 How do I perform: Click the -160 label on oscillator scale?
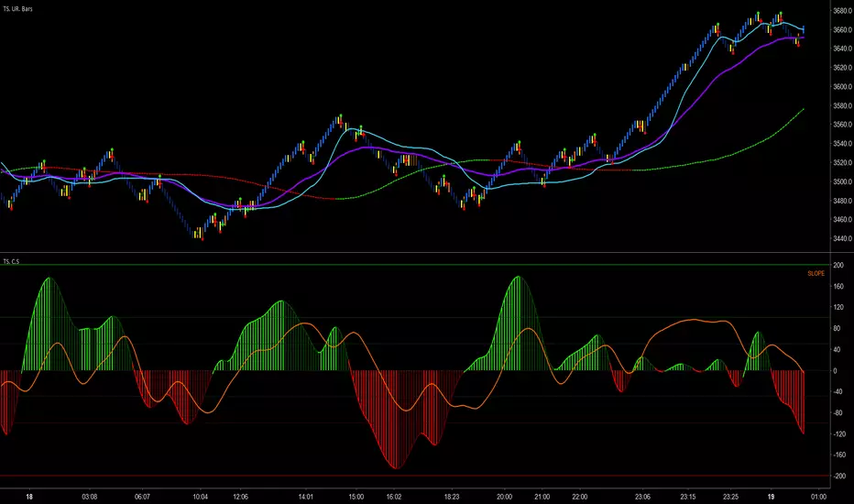(838, 455)
